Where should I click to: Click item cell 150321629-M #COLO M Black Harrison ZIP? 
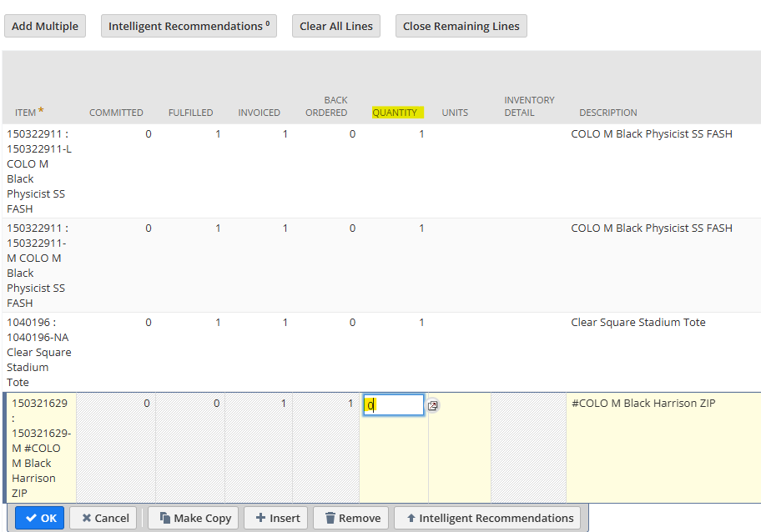pyautogui.click(x=41, y=448)
